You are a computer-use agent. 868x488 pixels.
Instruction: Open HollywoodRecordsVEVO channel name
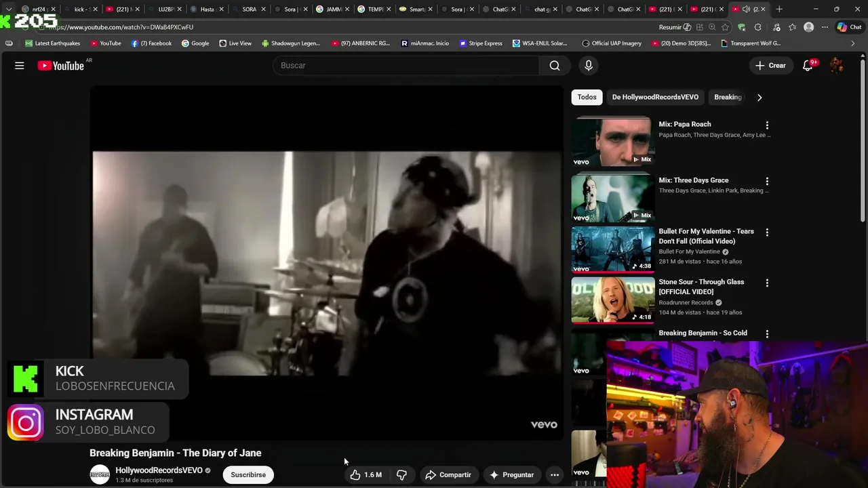click(159, 470)
